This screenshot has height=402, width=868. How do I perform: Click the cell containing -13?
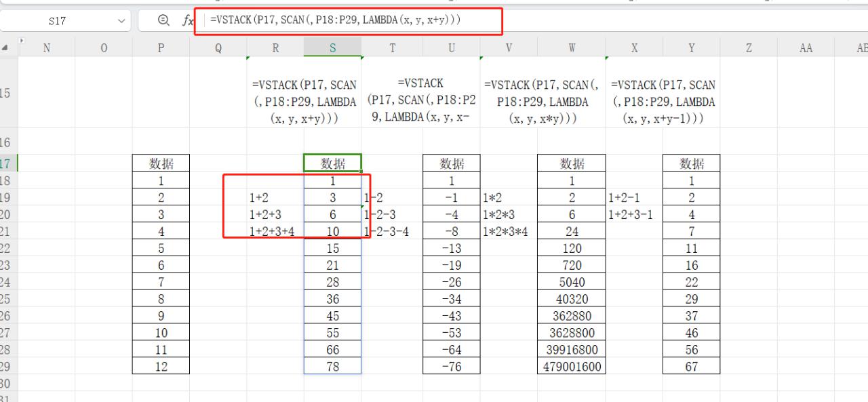[x=452, y=248]
